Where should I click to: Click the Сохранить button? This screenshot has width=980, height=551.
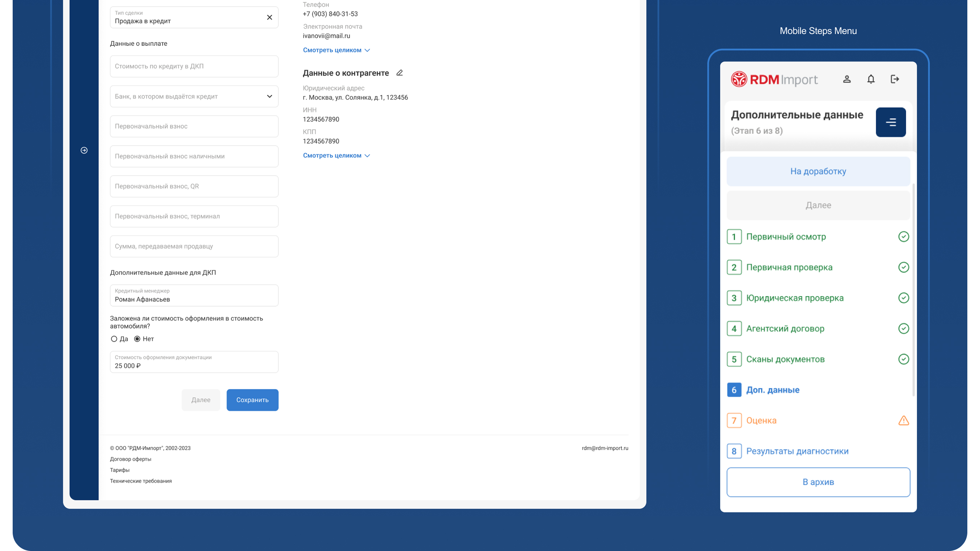tap(252, 400)
